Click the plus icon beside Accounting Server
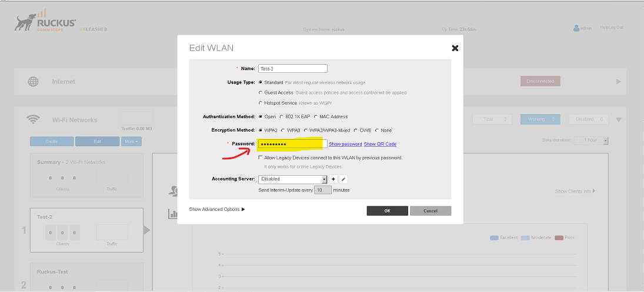 [333, 179]
